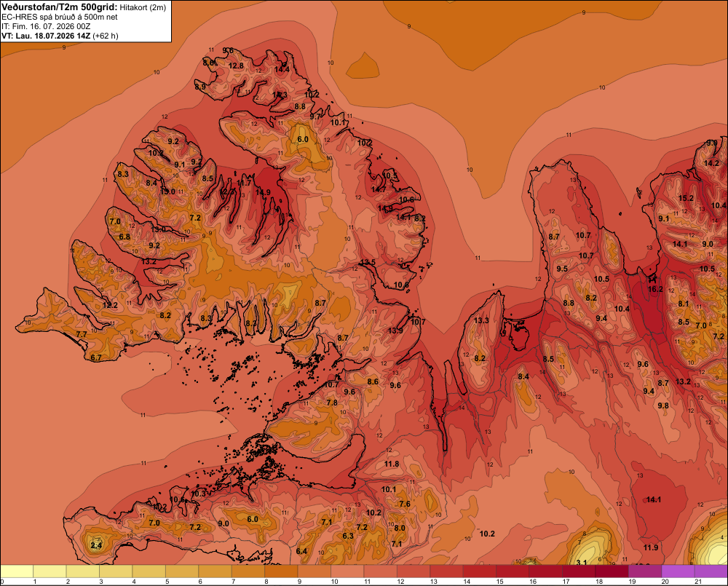728x586 pixels.
Task: Select the dark red 17–18 legend swatch
Action: (x=579, y=571)
